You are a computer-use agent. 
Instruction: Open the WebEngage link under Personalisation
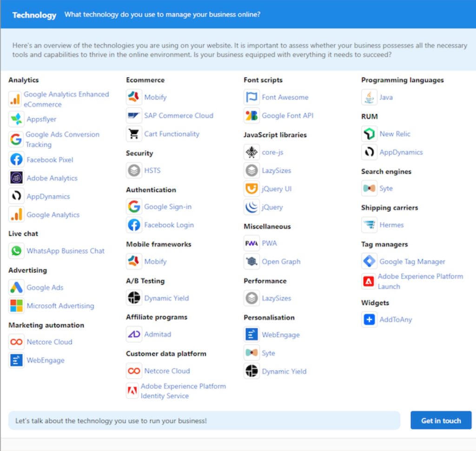pos(280,335)
